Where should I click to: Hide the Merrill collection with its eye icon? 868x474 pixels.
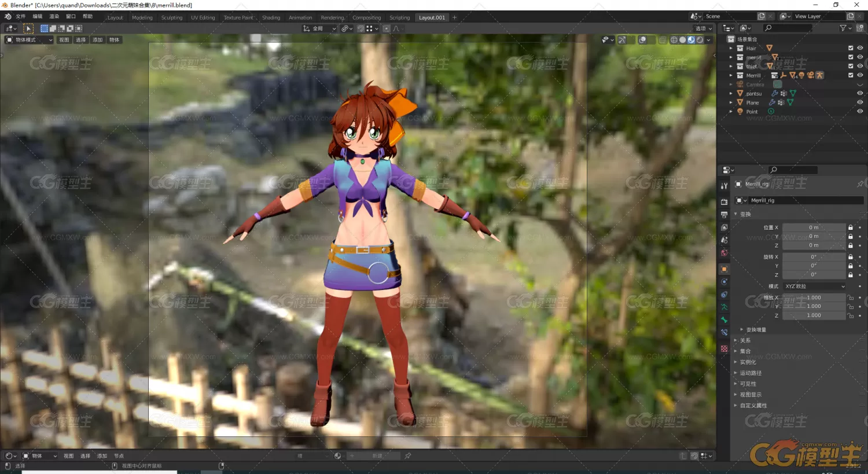860,75
